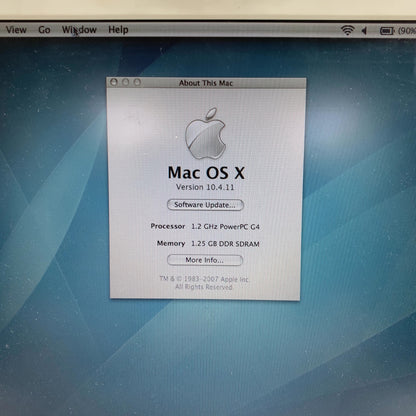Open the Help menu
The image size is (416, 416).
118,30
